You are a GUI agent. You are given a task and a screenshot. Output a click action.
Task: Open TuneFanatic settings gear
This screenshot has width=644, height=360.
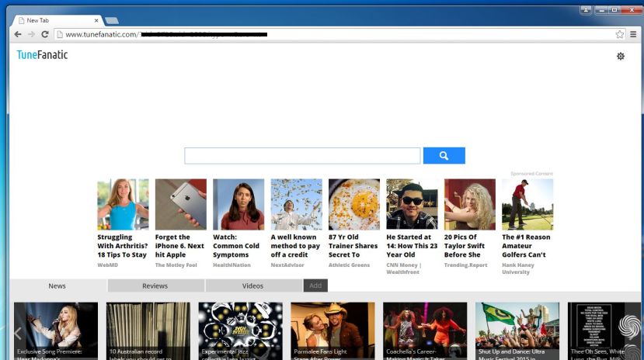(621, 56)
